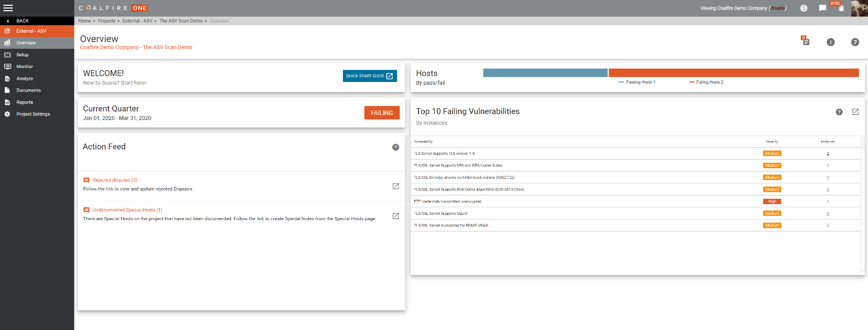Select FTP credentials transmitted unencrypted row
868x330 pixels.
[637, 201]
